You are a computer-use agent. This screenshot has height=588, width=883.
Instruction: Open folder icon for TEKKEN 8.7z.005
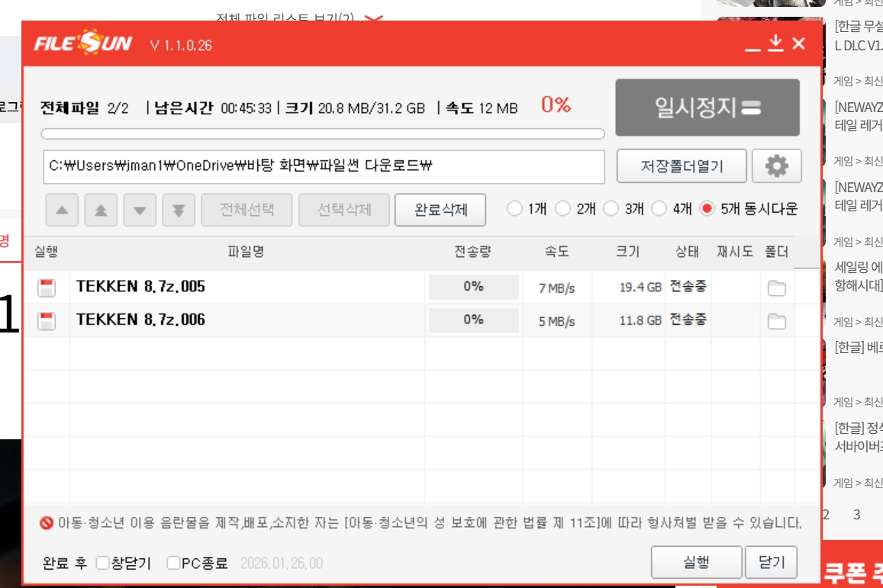(777, 288)
